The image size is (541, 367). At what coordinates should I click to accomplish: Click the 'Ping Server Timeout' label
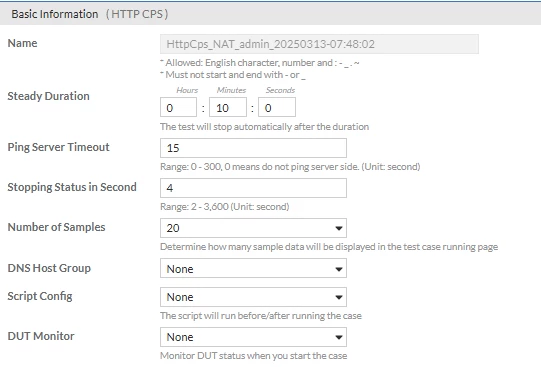coord(58,147)
